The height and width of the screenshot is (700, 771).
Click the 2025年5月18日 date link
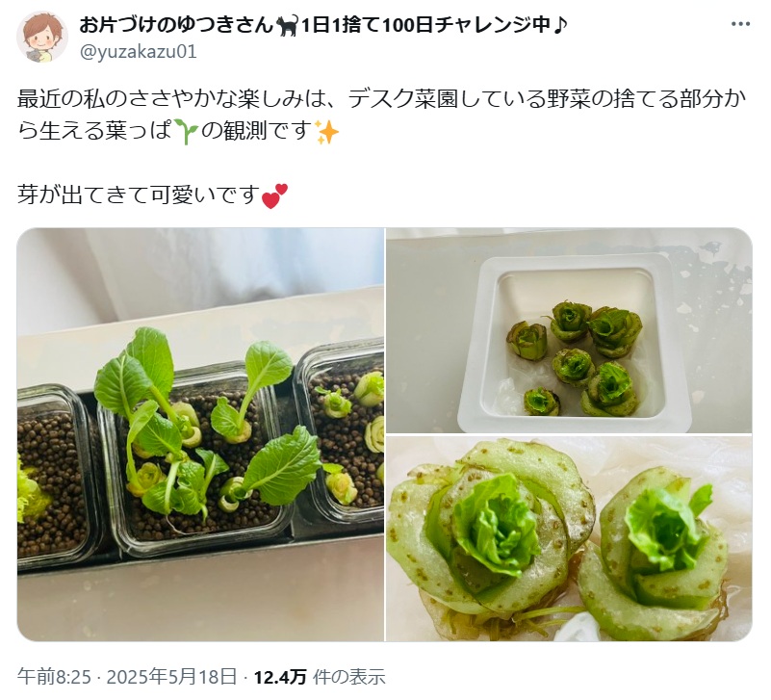pyautogui.click(x=172, y=677)
